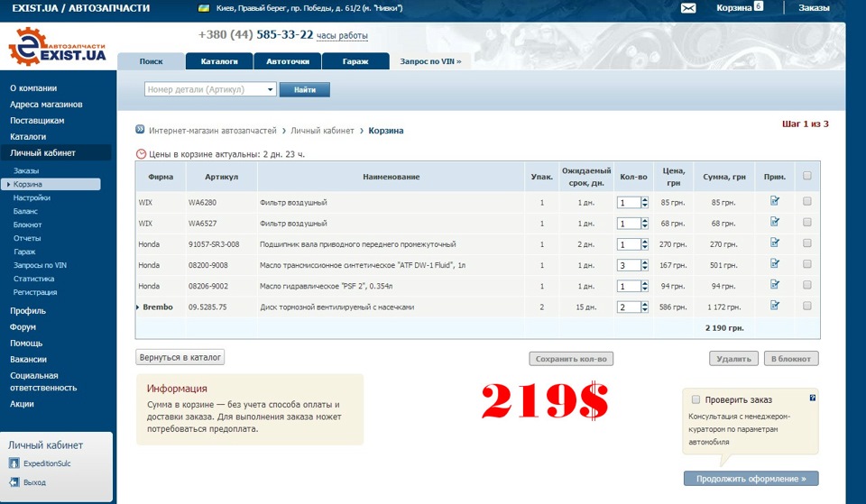The width and height of the screenshot is (866, 504).
Task: Open the Вакансии sidebar link
Action: click(28, 360)
